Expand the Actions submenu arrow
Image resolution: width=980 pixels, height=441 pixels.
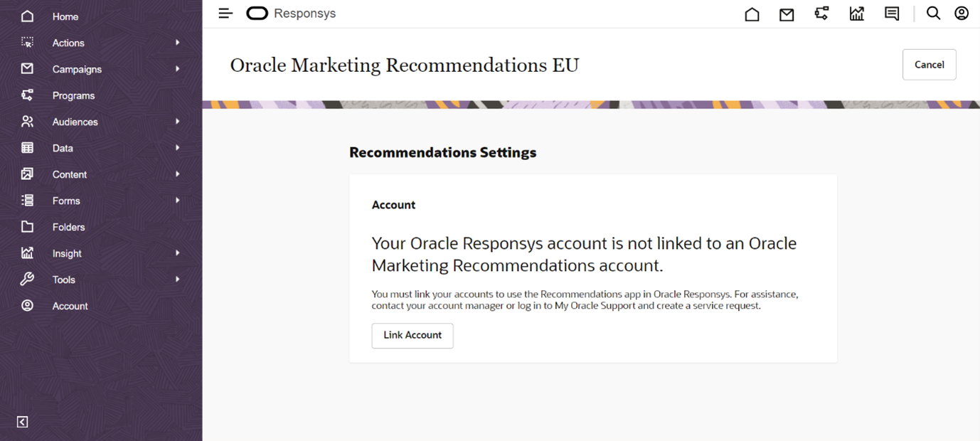(x=177, y=43)
